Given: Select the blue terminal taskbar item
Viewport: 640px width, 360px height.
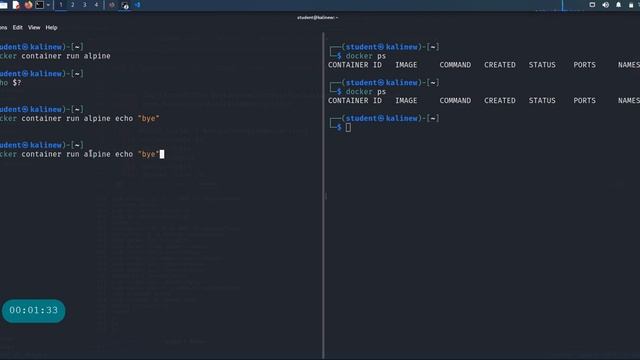Looking at the screenshot, I should [138, 5].
